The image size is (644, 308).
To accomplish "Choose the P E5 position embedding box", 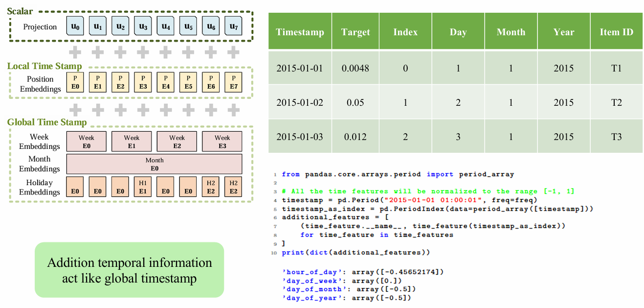I will pos(188,82).
